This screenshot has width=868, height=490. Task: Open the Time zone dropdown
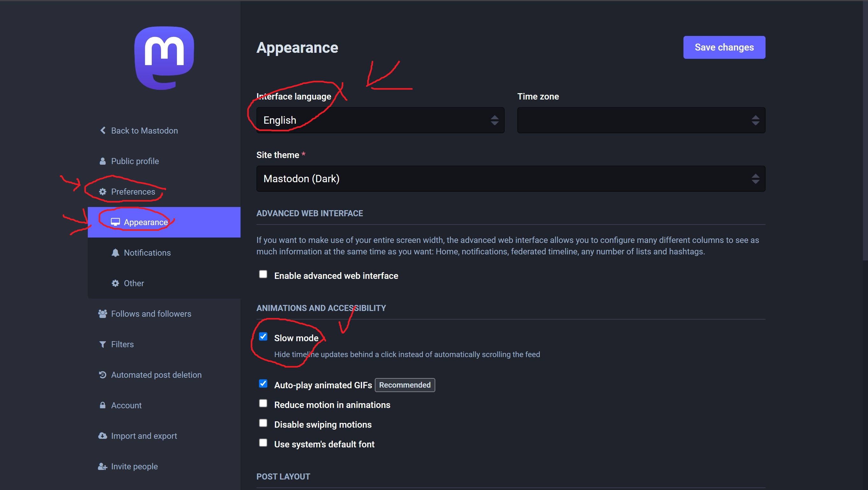(x=641, y=120)
